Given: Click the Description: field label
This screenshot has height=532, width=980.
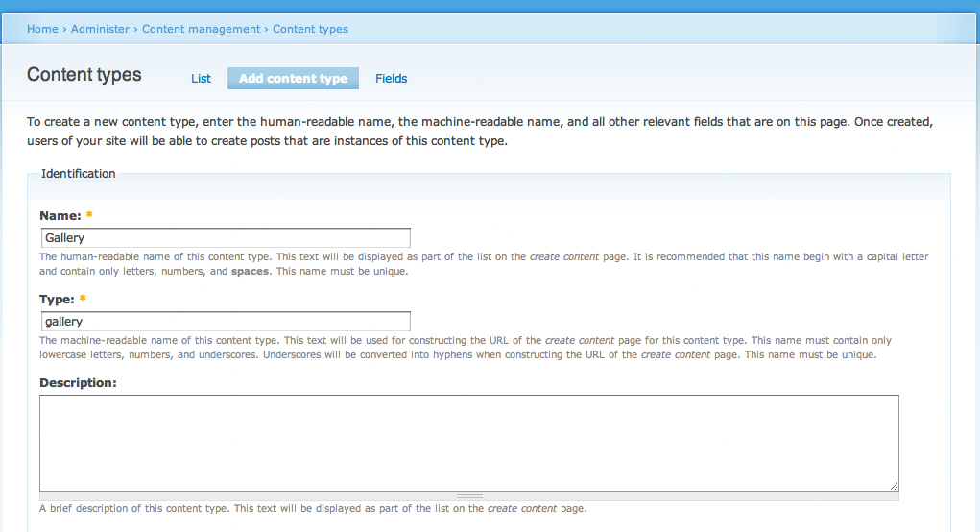Looking at the screenshot, I should (78, 382).
